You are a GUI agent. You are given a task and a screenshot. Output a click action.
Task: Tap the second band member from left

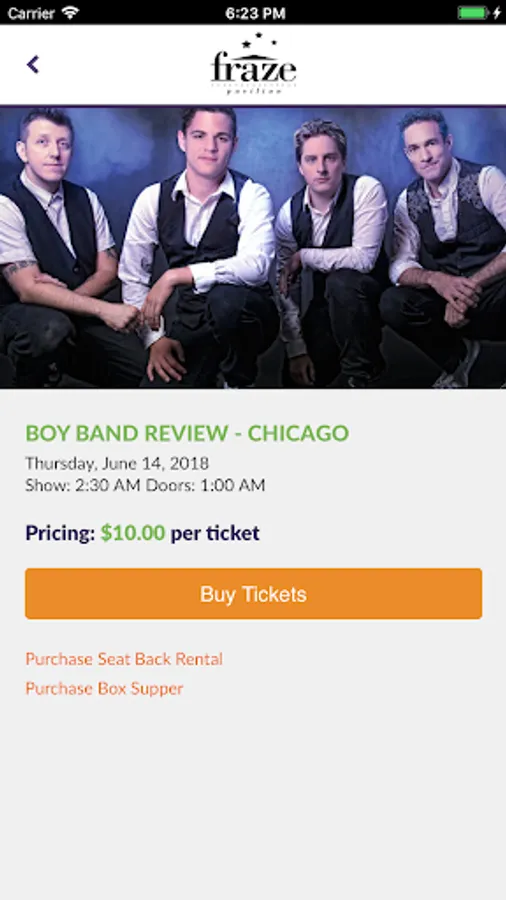[x=199, y=247]
